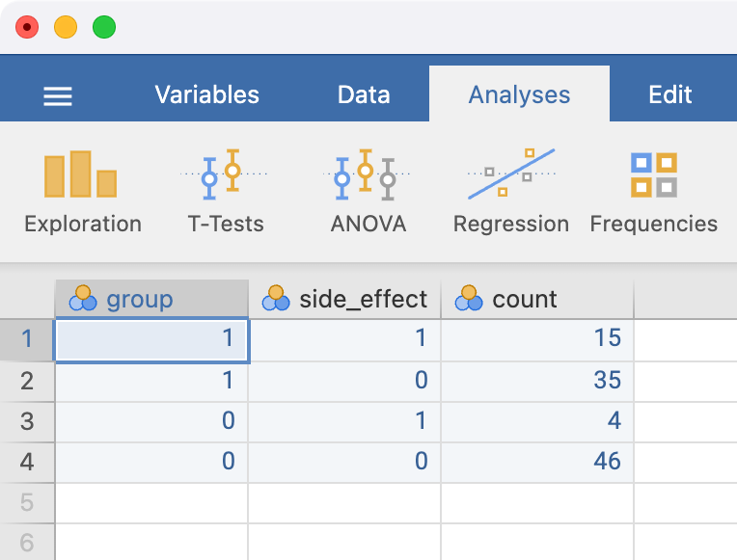Select the side_effect cell in row 2
The image size is (737, 560).
[344, 380]
